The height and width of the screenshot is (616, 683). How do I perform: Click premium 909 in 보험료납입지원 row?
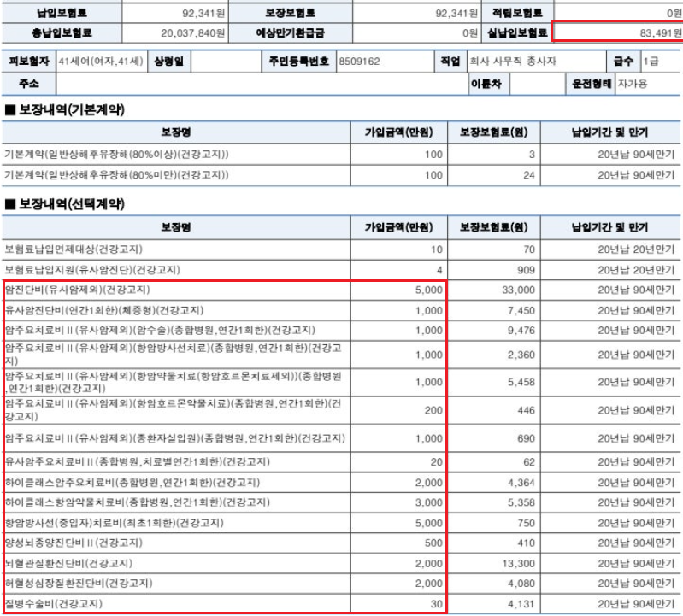point(527,270)
